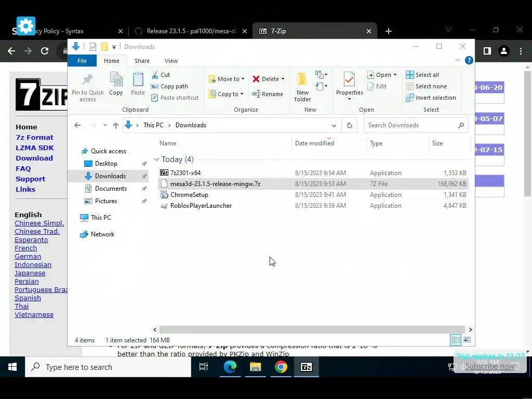Open Chrome three-dot menu
532x399 pixels.
(521, 51)
